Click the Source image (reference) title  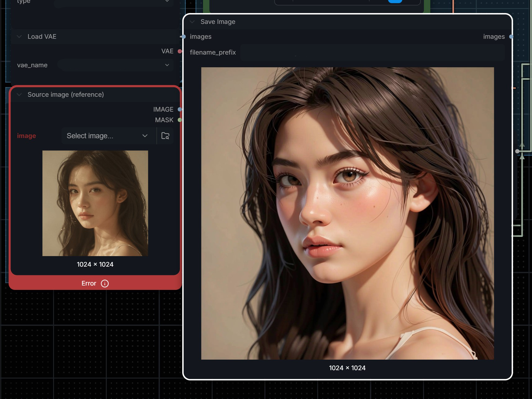pyautogui.click(x=66, y=95)
